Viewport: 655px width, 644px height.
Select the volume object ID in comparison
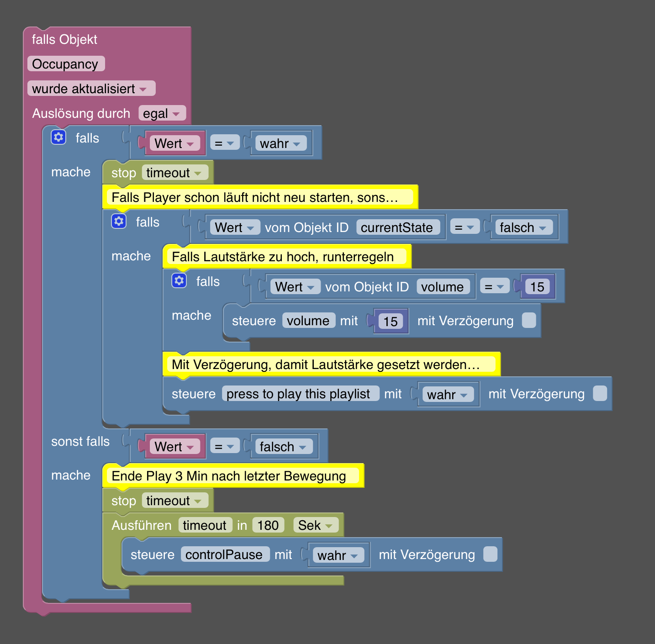click(x=443, y=287)
